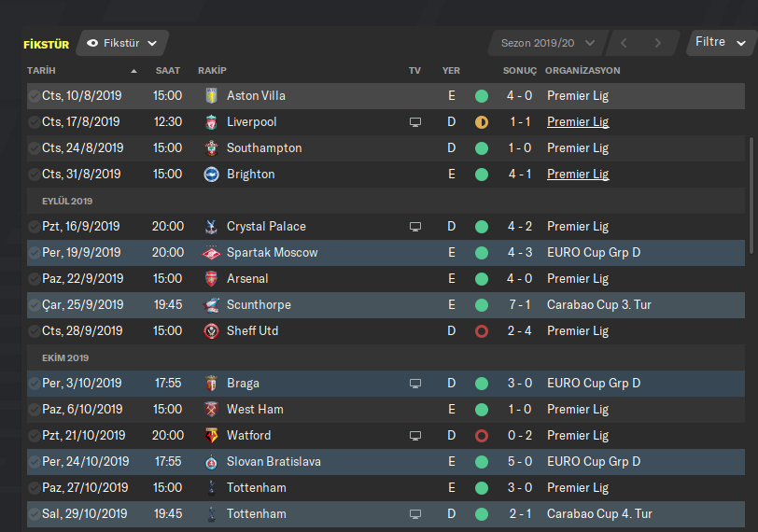
Task: Click red loss indicator on Sheff Utd row
Action: point(482,331)
